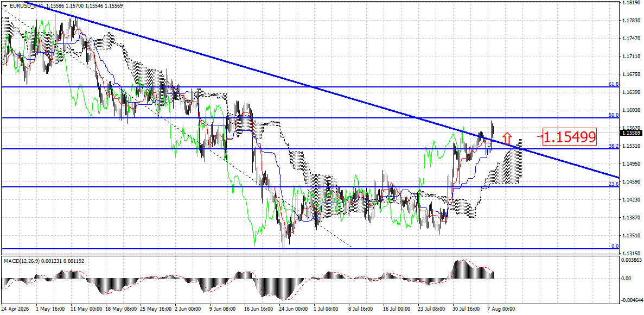Click the 2 Jun 00:00 time label
Image resolution: width=644 pixels, height=315 pixels.
(x=188, y=308)
